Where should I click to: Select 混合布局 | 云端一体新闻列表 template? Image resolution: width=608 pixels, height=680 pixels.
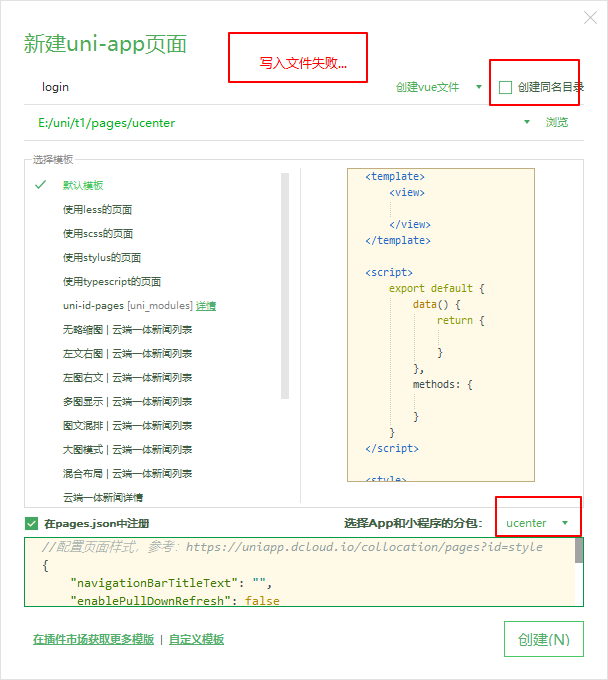127,474
